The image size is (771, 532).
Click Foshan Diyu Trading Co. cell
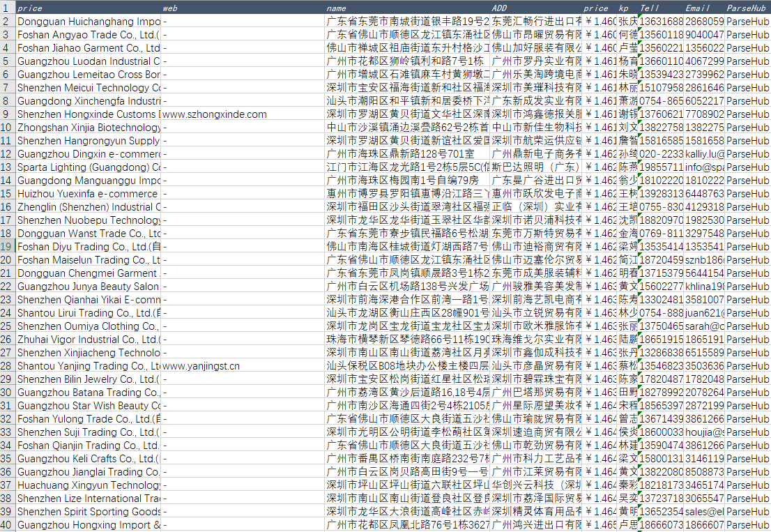tap(89, 246)
